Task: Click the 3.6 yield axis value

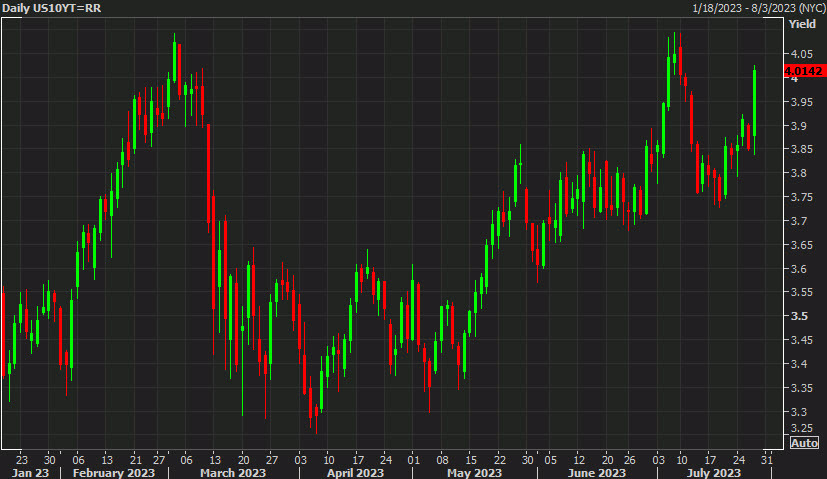Action: (x=798, y=269)
